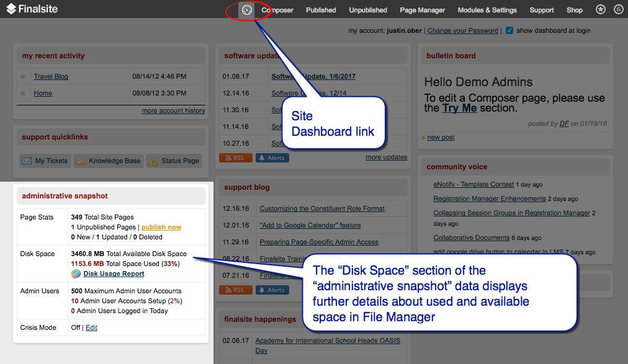Open the Composer menu

point(277,10)
